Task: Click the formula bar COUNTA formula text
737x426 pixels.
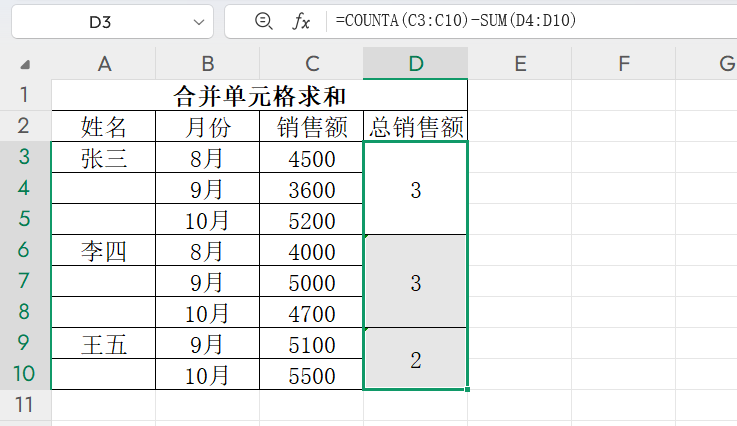Action: 456,22
